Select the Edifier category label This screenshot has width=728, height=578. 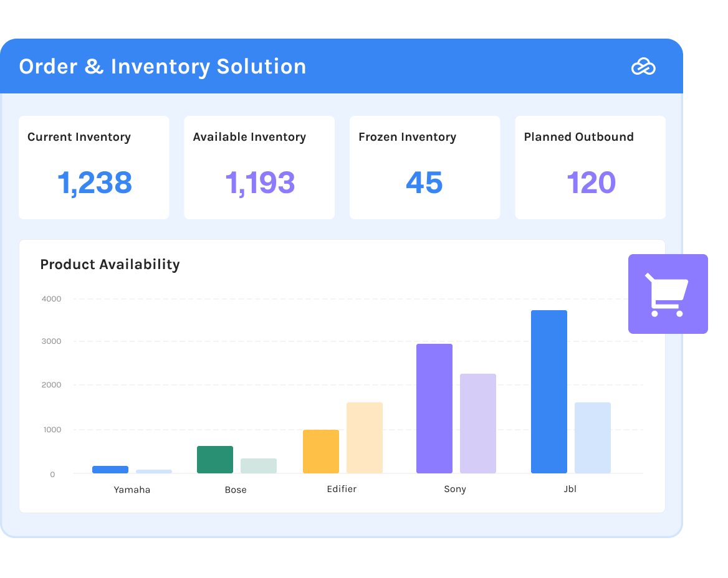coord(342,489)
